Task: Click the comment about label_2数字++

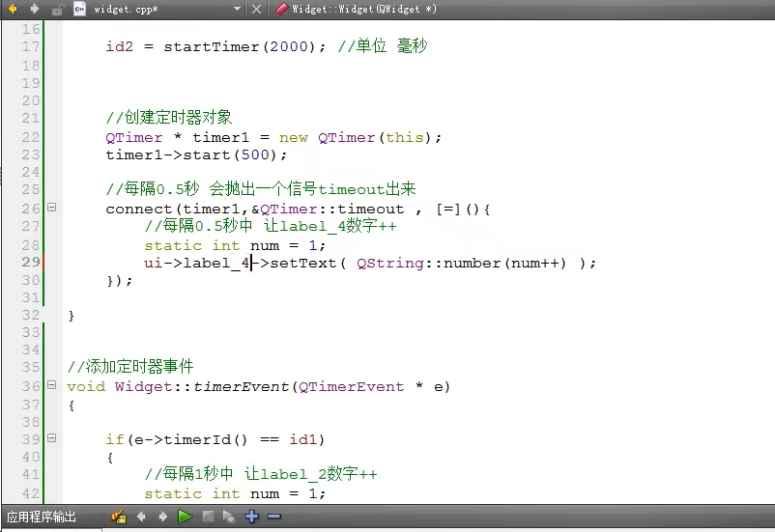Action: coord(261,474)
